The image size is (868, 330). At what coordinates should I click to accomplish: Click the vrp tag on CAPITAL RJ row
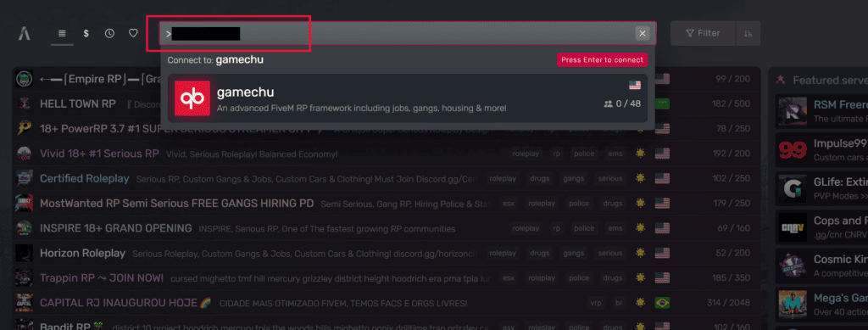(x=596, y=303)
